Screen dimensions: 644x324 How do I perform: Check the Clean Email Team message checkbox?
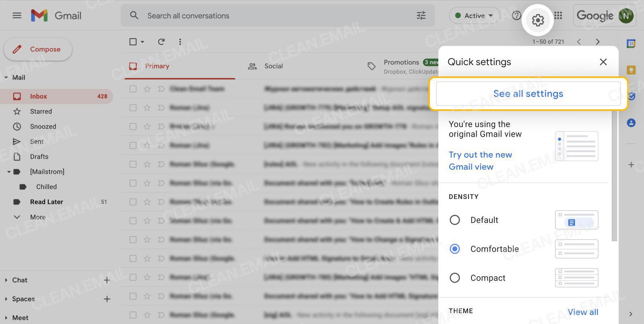coord(133,89)
